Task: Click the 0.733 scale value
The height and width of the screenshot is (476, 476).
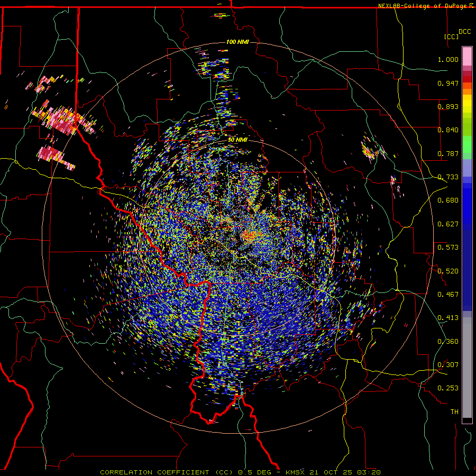Action: tap(448, 177)
